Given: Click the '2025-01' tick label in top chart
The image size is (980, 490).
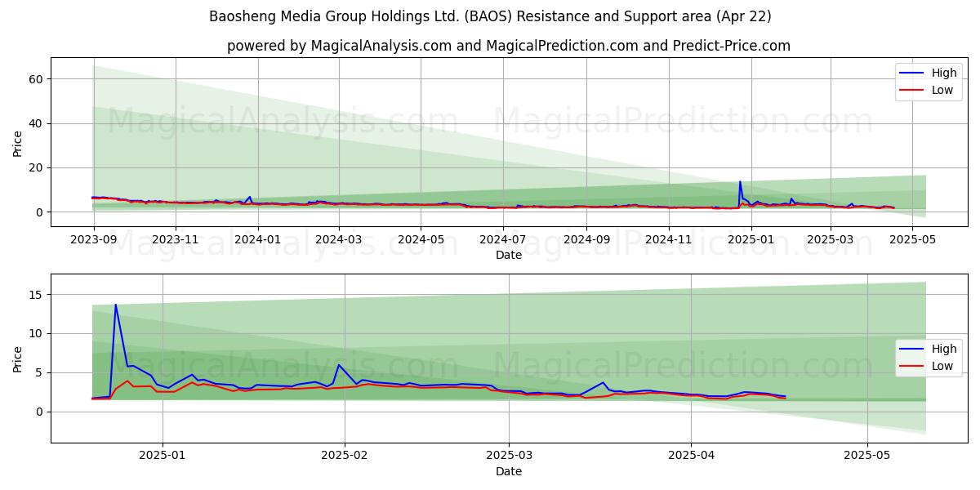Looking at the screenshot, I should click(751, 239).
